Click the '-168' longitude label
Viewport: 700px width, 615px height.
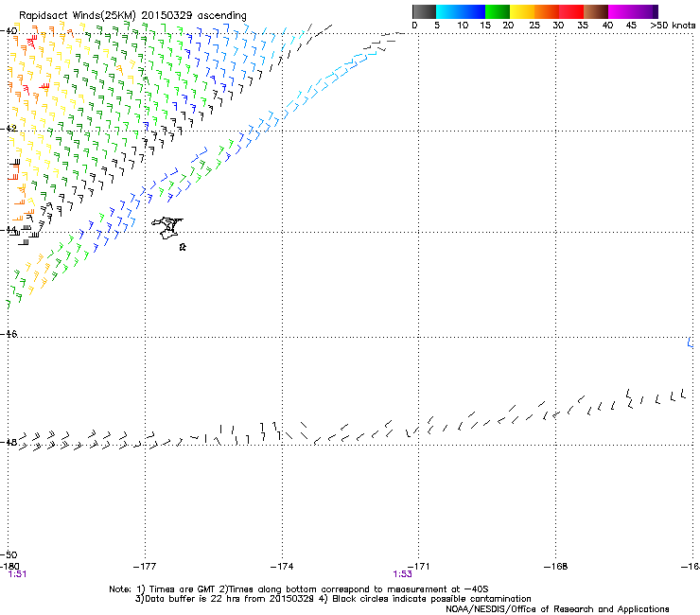[x=555, y=567]
